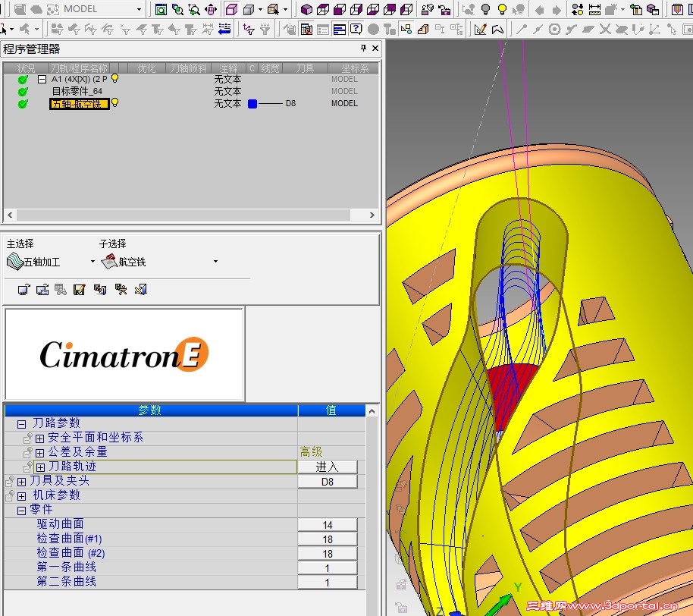
Task: Click the D8 tool button
Action: pos(328,482)
